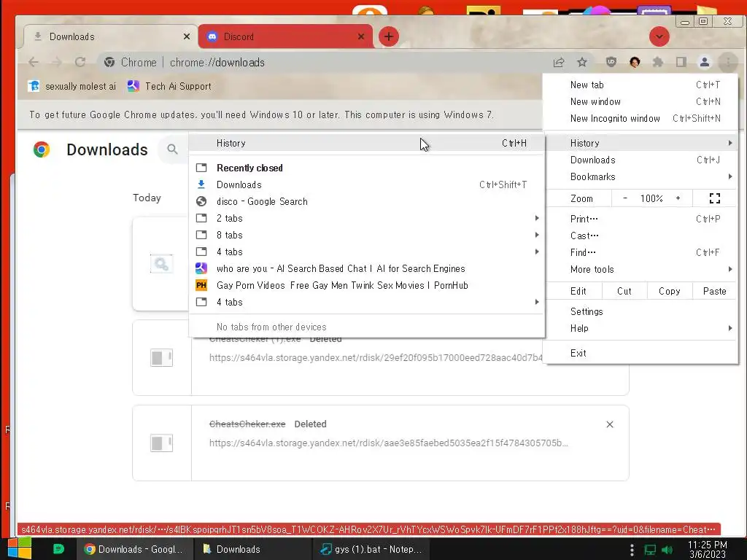Open full History from submenu header
This screenshot has height=560, width=747.
[x=366, y=144]
